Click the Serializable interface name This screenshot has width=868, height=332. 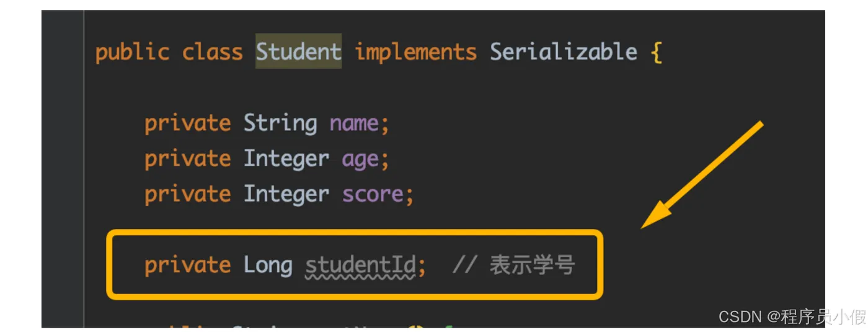click(x=564, y=52)
